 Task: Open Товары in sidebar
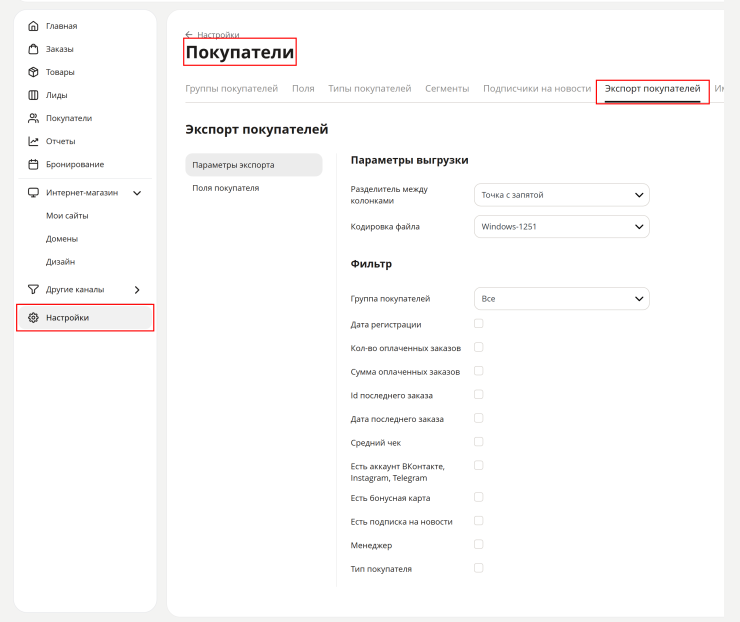(x=60, y=72)
